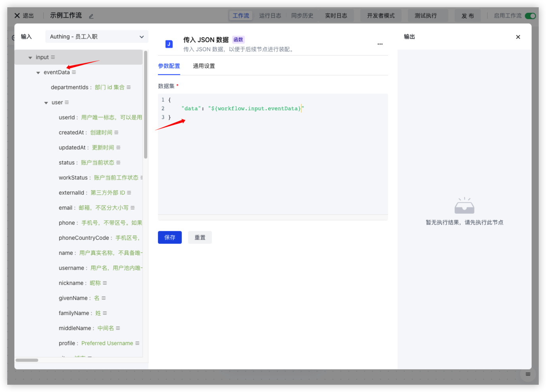Click the menu icon next to nickname

(x=105, y=283)
